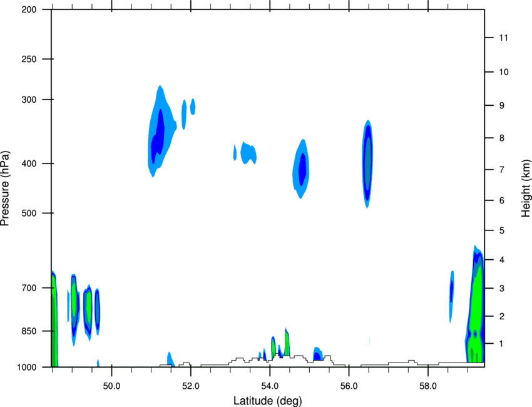Pick the 8 km height label

point(502,138)
